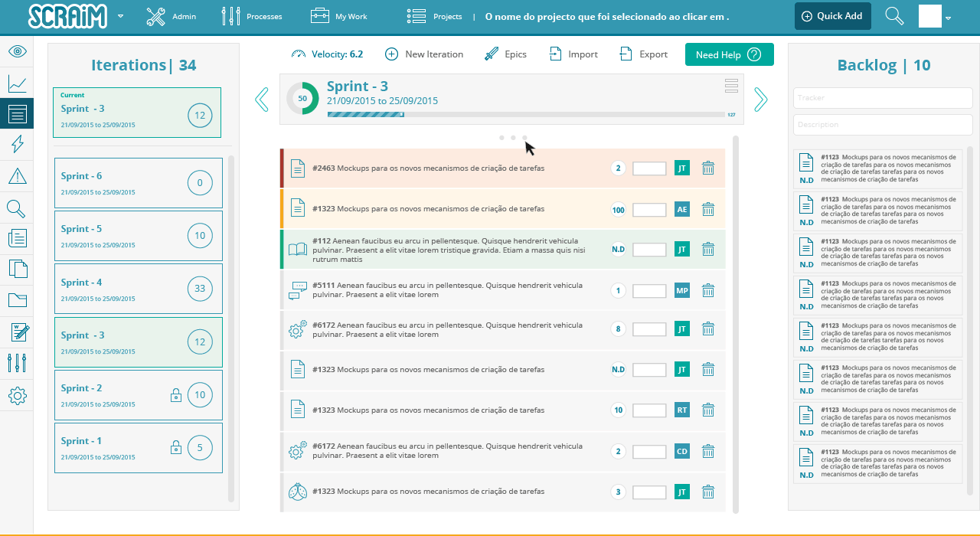
Task: Select the Sprint - 5 card
Action: pyautogui.click(x=139, y=235)
